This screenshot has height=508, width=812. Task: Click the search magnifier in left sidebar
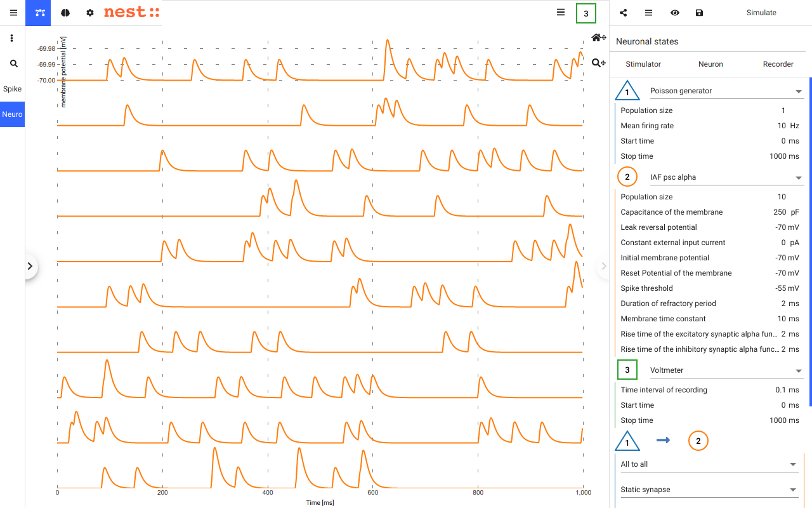coord(14,63)
